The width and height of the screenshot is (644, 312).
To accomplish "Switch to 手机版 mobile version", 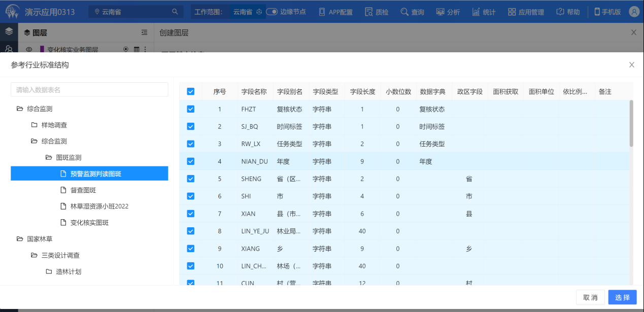I will (x=607, y=12).
